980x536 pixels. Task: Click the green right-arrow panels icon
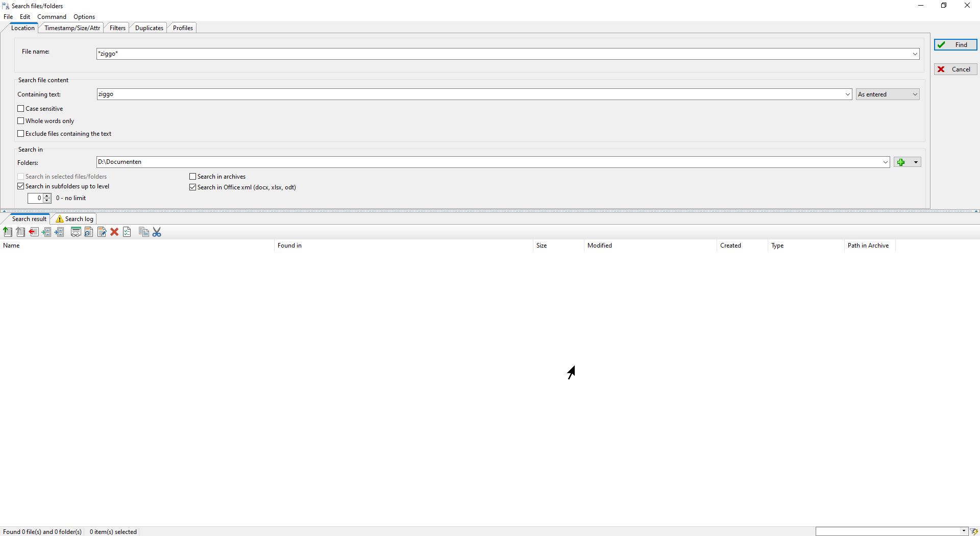click(46, 232)
